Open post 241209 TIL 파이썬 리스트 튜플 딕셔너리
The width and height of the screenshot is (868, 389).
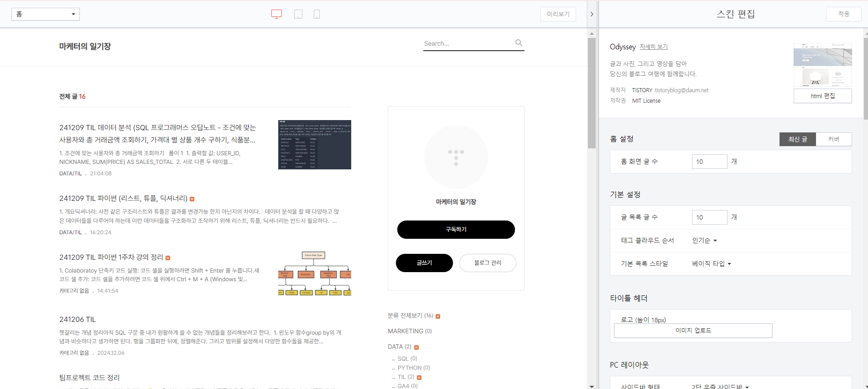[x=123, y=199]
